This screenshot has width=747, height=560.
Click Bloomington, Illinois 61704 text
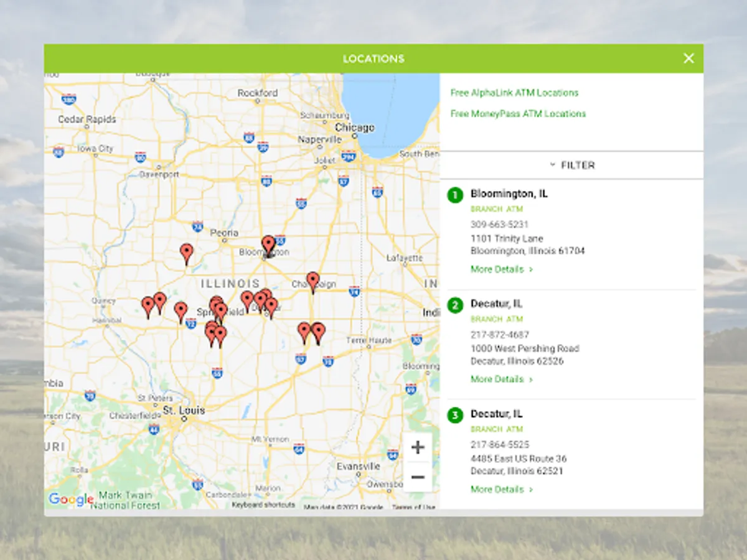click(x=528, y=251)
